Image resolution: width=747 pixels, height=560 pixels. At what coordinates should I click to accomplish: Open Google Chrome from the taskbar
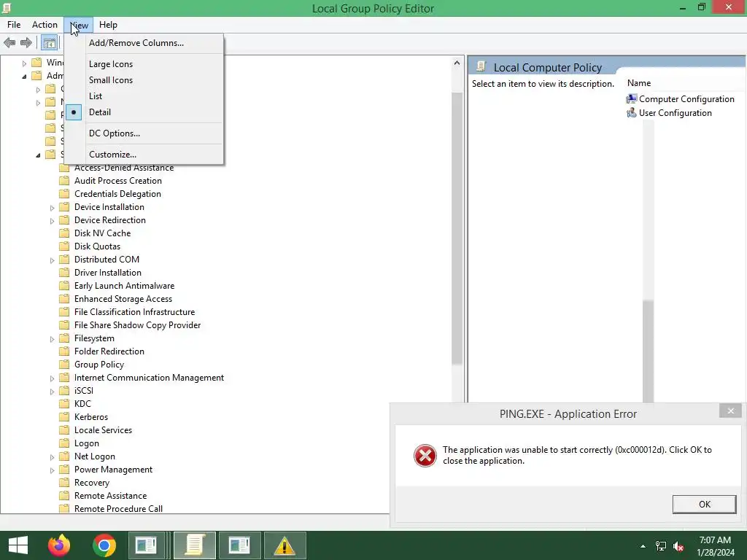coord(104,545)
